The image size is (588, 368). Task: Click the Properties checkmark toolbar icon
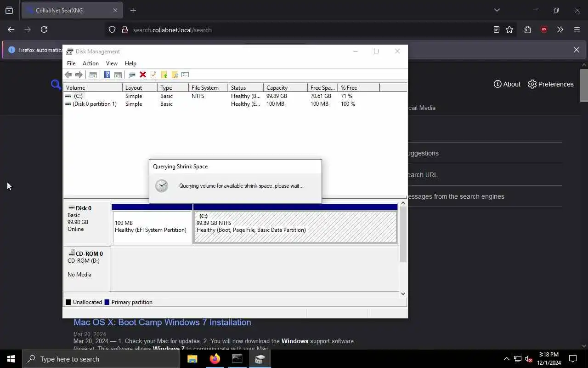tap(153, 75)
